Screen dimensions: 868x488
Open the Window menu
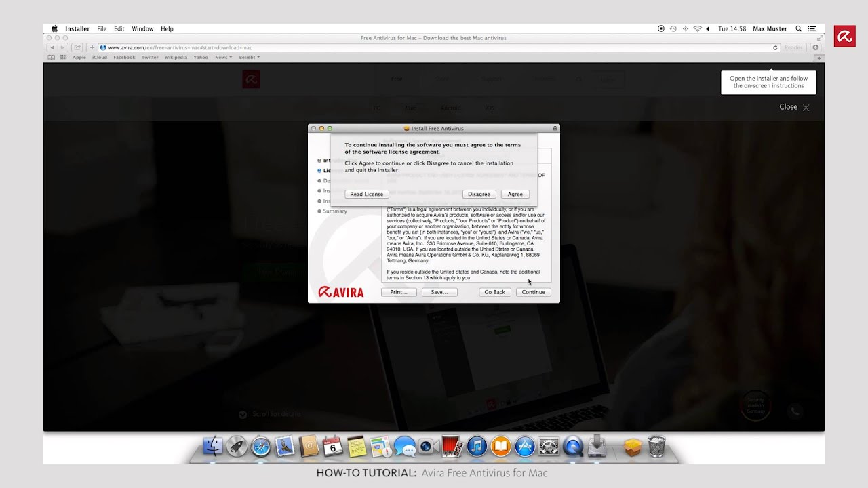pos(142,28)
